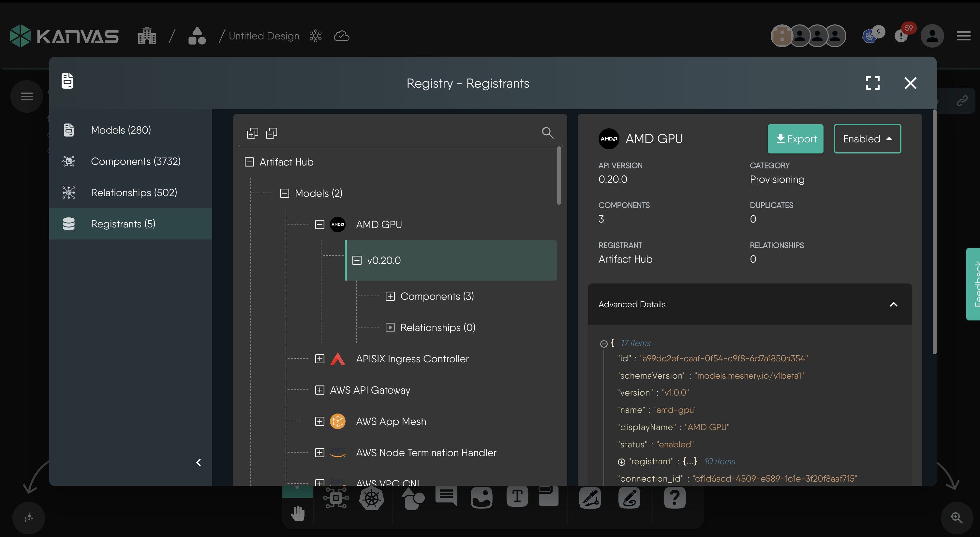Switch to the Models (280) tab
The height and width of the screenshot is (537, 980).
[x=121, y=130]
